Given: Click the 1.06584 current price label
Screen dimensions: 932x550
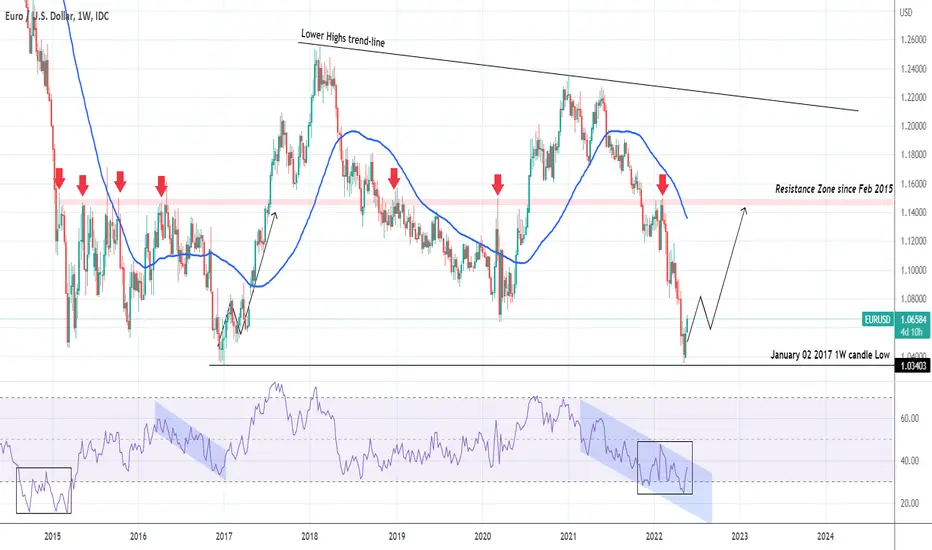Looking at the screenshot, I should (912, 319).
